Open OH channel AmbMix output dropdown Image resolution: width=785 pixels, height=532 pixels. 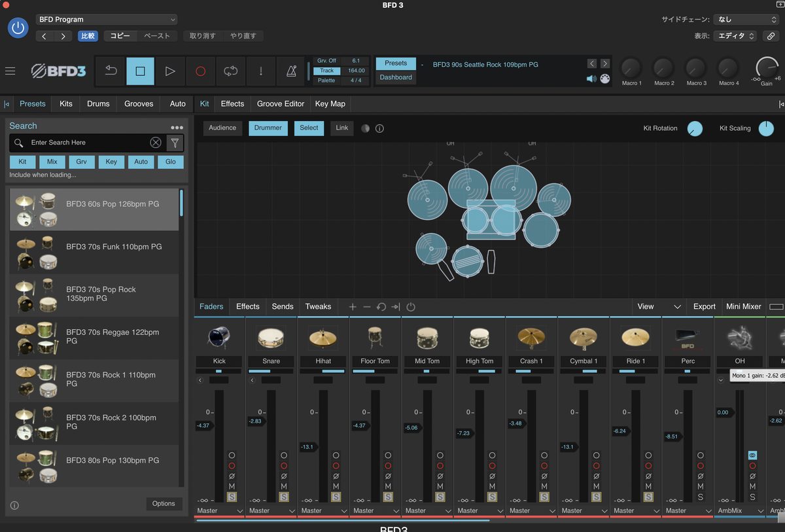click(740, 511)
